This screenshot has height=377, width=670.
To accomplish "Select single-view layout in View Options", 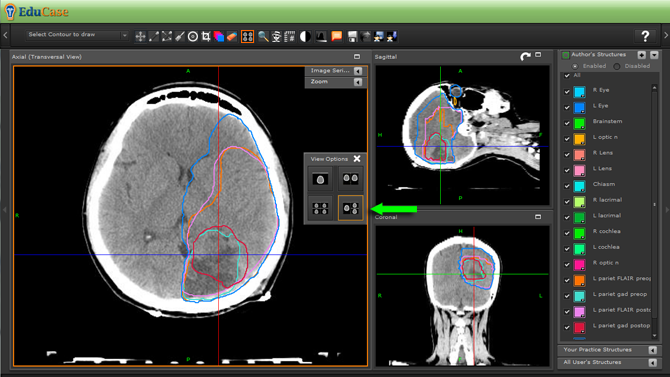I will pyautogui.click(x=320, y=179).
